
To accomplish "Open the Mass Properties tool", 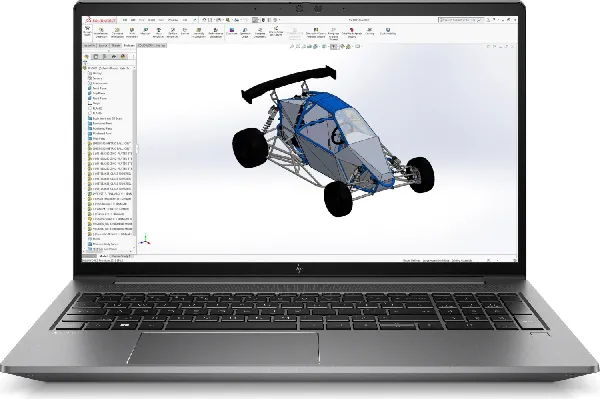I will (x=158, y=31).
